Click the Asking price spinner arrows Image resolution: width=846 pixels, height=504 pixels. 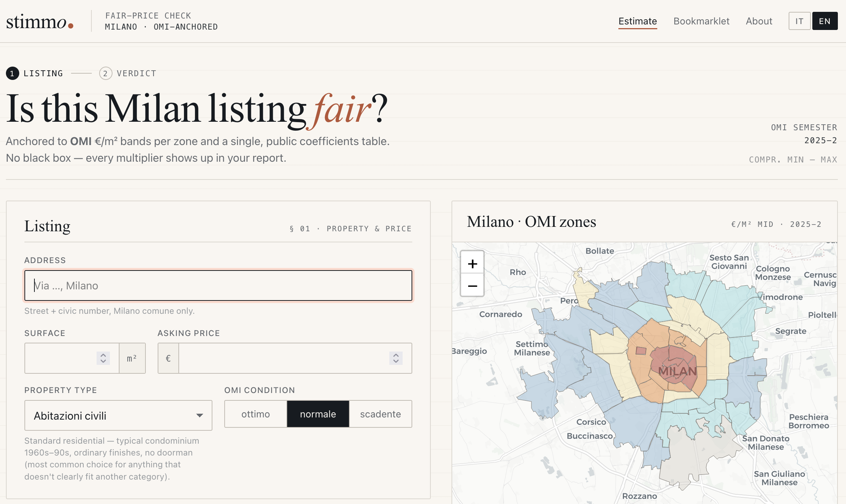coord(396,358)
